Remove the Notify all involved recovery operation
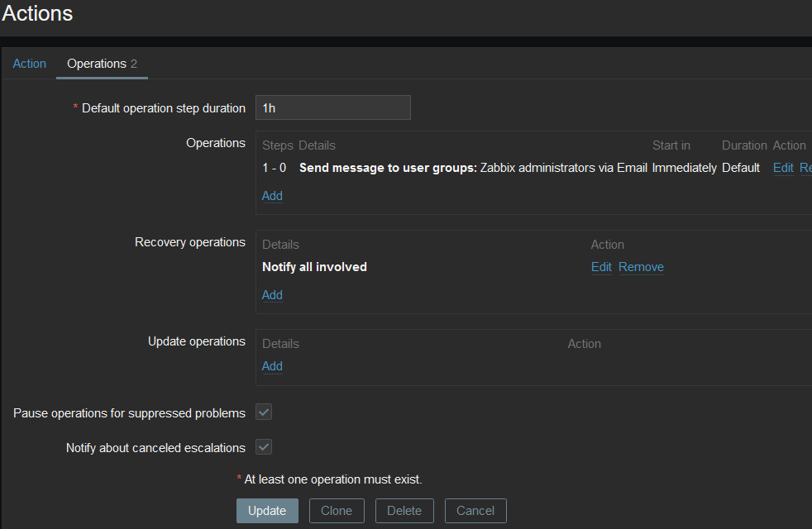This screenshot has width=812, height=529. point(641,267)
